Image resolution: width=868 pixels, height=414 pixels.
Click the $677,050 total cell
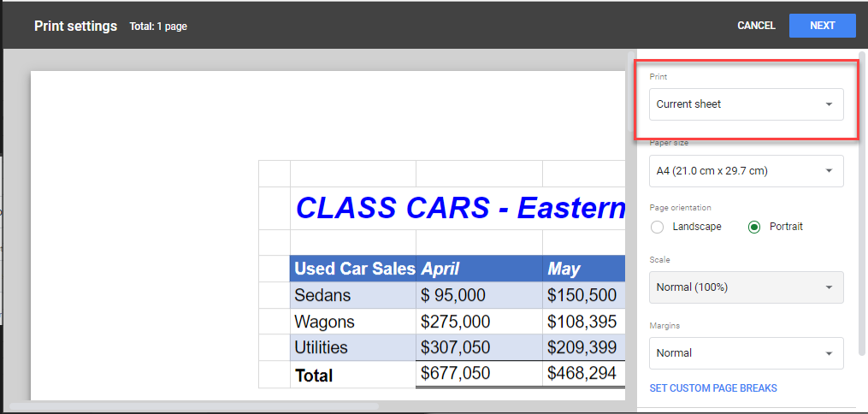coord(456,374)
